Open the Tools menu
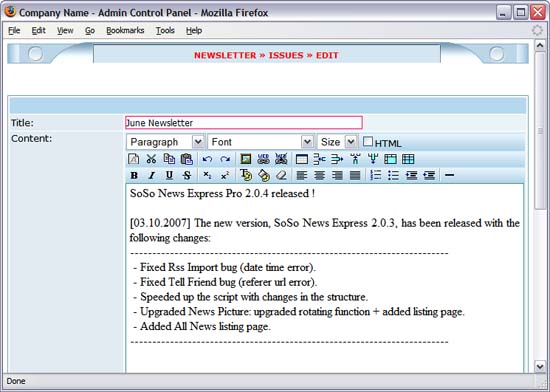Viewport: 550px width, 392px height. 165,31
